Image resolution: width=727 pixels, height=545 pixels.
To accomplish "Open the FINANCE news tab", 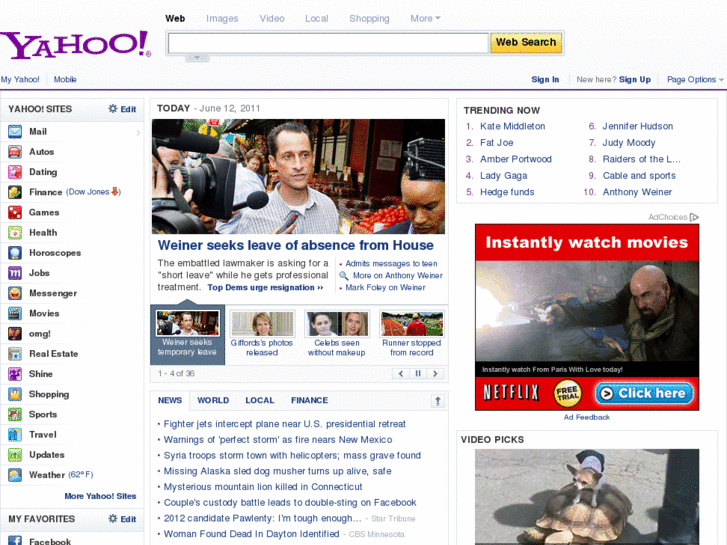I will (x=309, y=400).
